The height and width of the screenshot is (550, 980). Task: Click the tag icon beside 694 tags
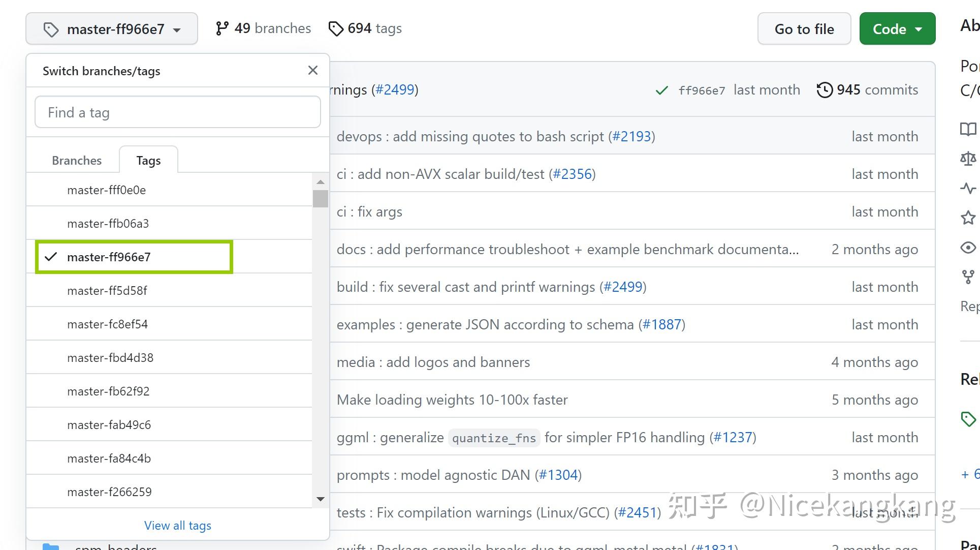(x=336, y=29)
